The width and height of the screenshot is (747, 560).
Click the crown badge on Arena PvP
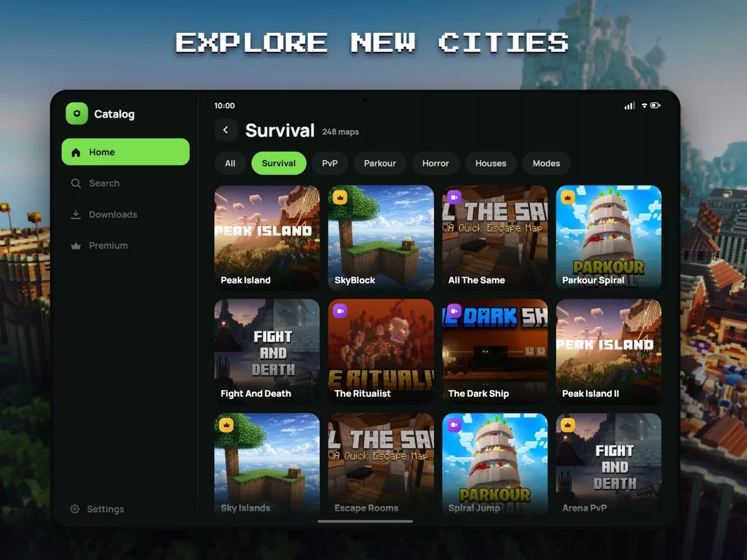(x=568, y=425)
